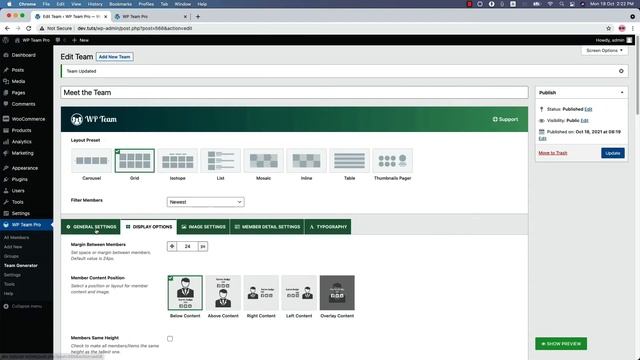Choose Left Content member position
The width and height of the screenshot is (640, 360).
[x=299, y=293]
